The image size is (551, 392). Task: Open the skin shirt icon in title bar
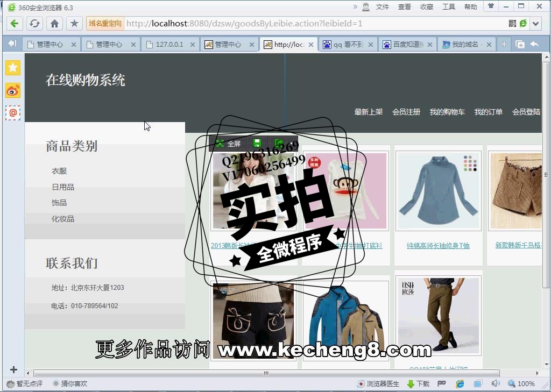491,6
